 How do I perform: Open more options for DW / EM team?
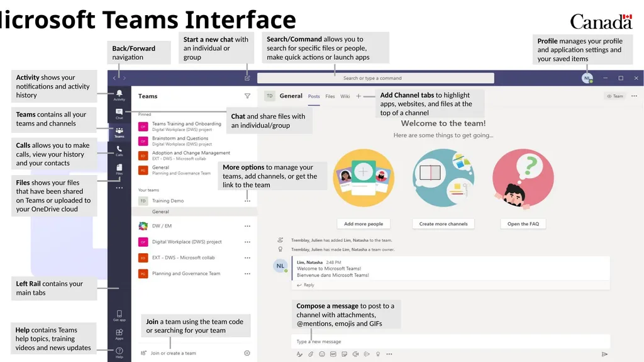247,226
